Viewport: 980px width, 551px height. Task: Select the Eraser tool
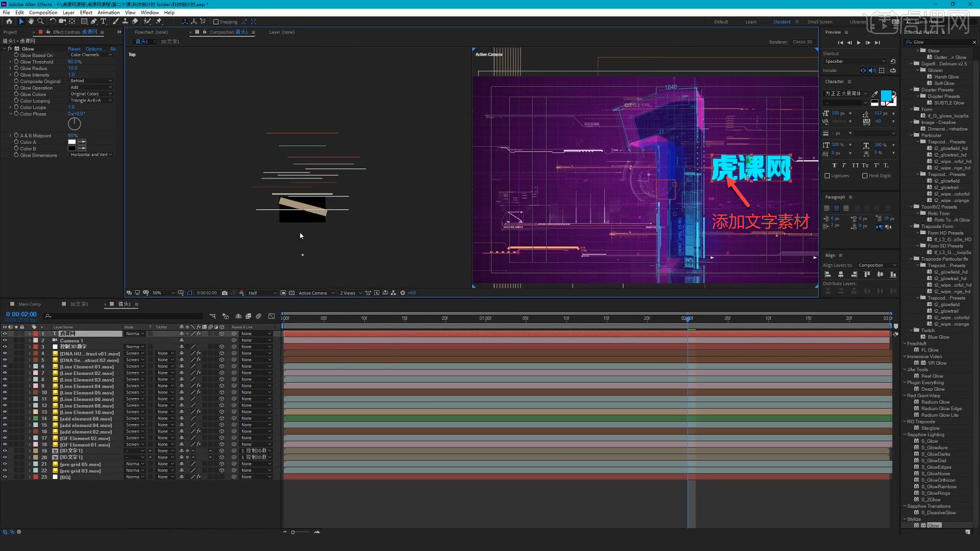(135, 21)
